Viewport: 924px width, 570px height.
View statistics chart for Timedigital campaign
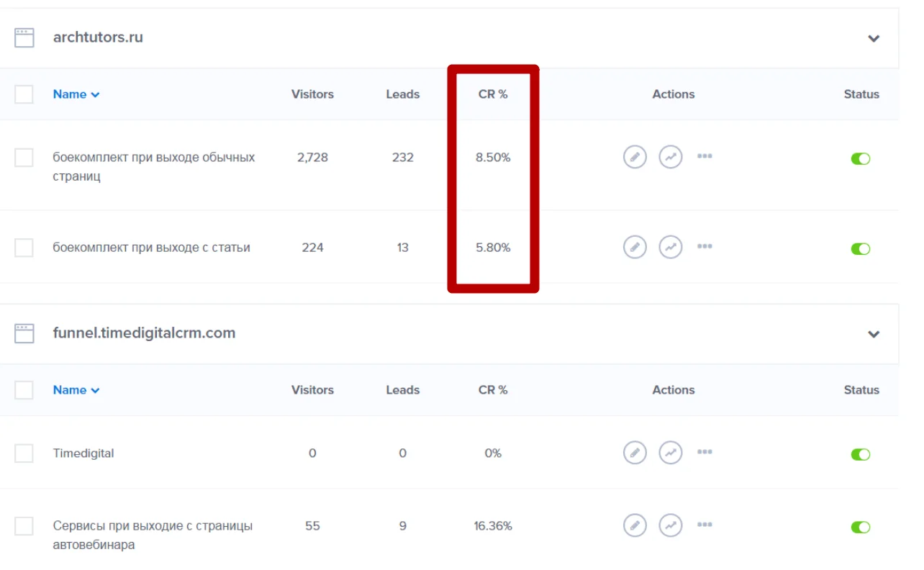670,453
